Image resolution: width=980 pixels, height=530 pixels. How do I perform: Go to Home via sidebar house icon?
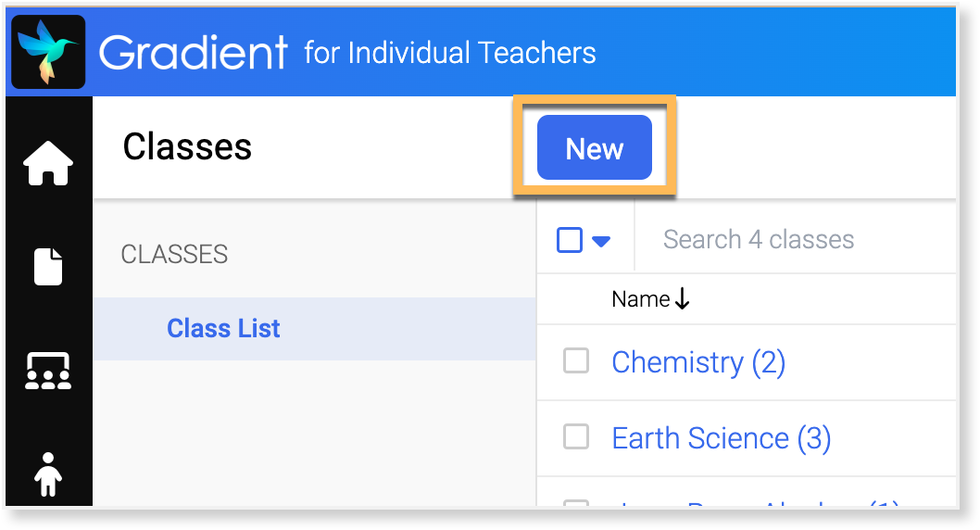(x=48, y=164)
